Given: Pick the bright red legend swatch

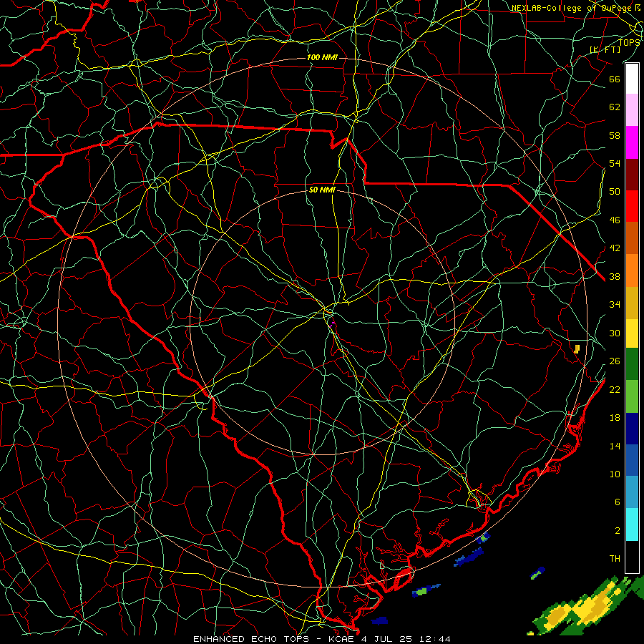Looking at the screenshot, I should (x=632, y=206).
